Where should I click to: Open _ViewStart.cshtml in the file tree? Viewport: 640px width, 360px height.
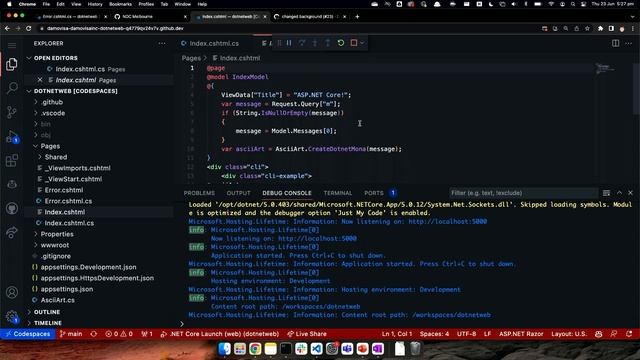tap(73, 179)
